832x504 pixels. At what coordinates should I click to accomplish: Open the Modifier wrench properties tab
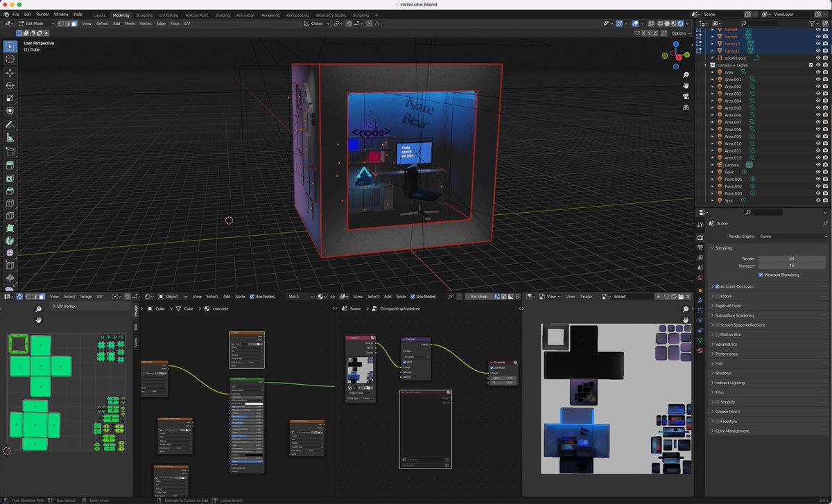pyautogui.click(x=700, y=301)
